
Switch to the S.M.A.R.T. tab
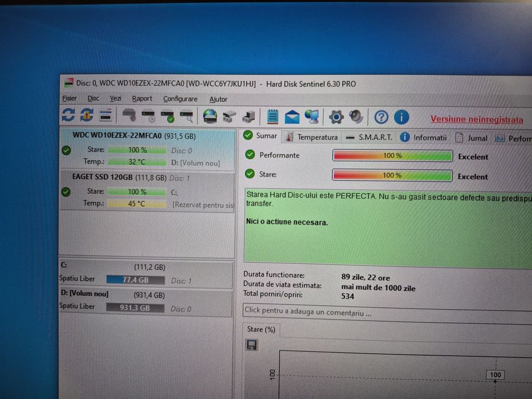click(369, 137)
